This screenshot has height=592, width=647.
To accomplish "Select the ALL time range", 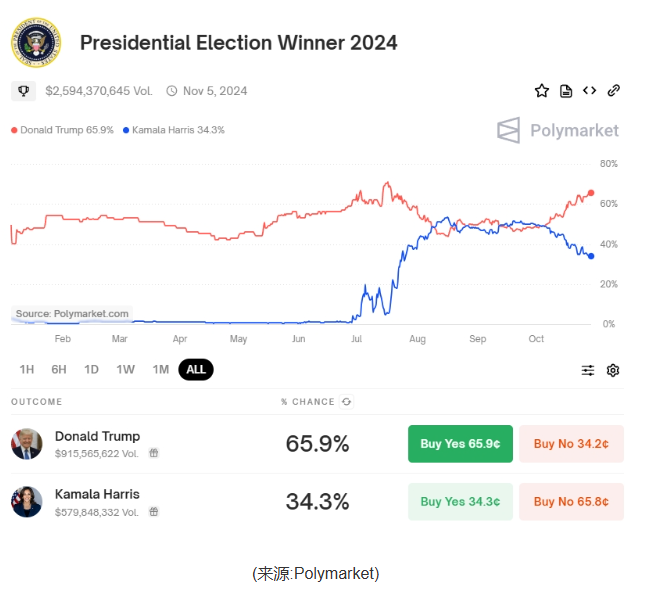I will [196, 369].
